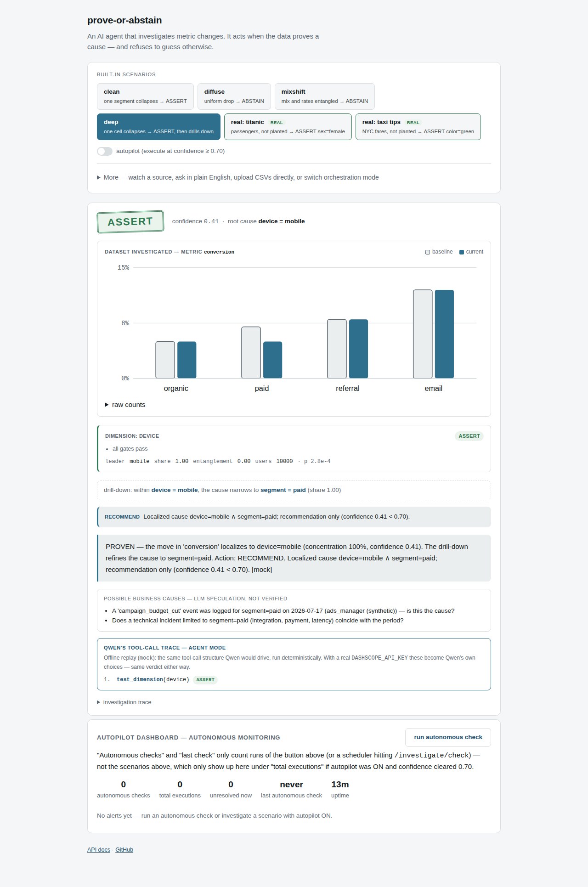Click the 'all gates pass' bullet
Viewport: 588px width, 887px height.
tap(130, 449)
